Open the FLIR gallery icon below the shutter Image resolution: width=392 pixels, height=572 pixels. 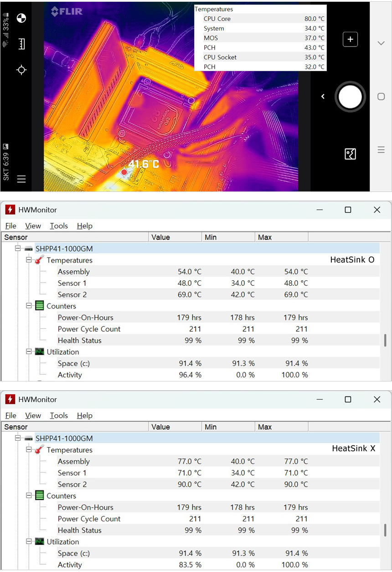(x=350, y=154)
